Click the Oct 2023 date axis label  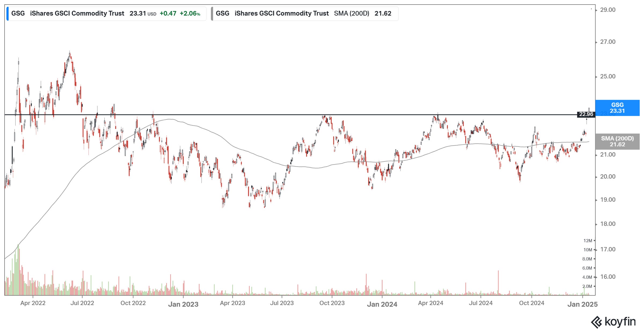coord(332,303)
